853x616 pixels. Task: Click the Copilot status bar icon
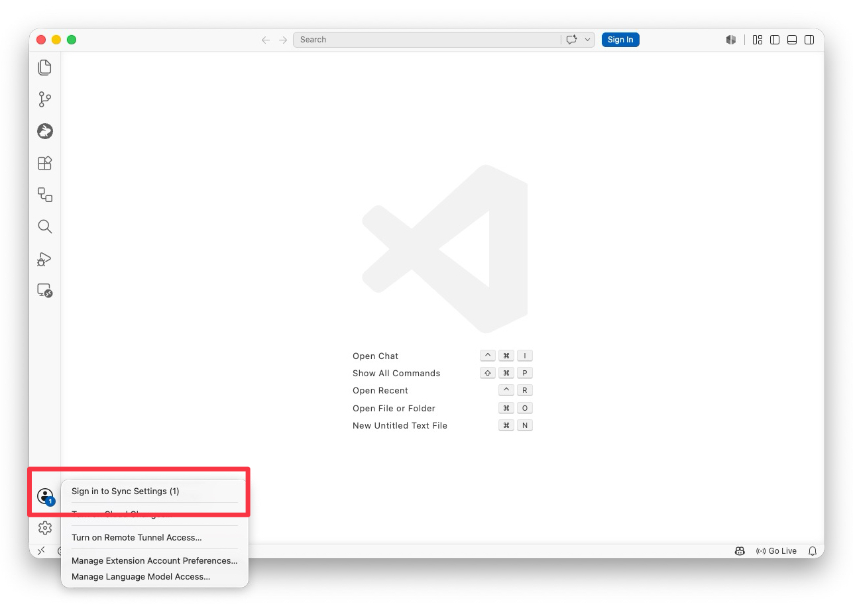740,551
